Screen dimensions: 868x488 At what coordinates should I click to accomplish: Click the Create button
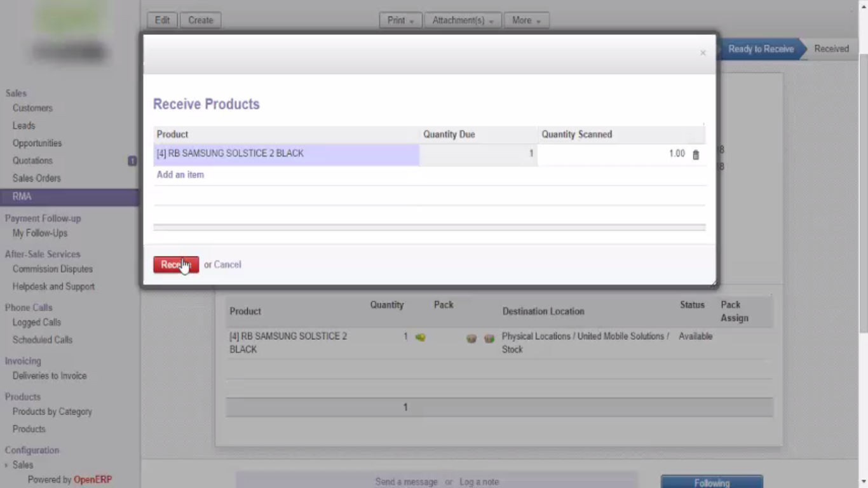[x=201, y=20]
